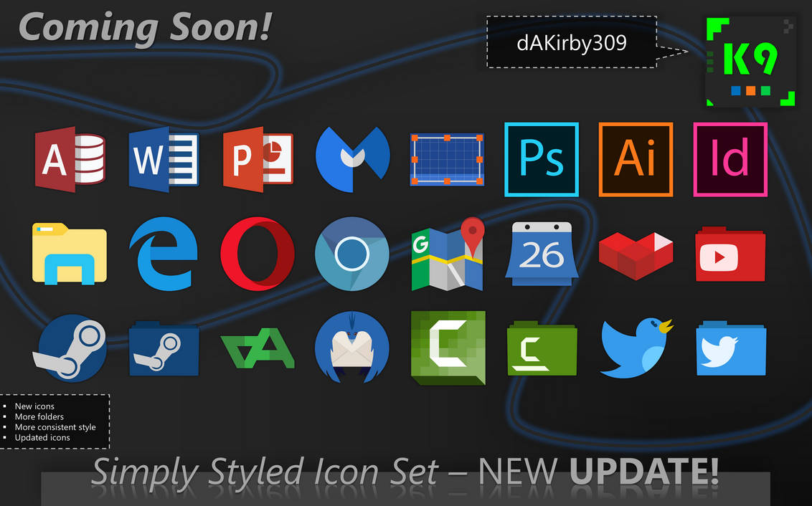This screenshot has height=506, width=812.
Task: Open the Steam folder icon
Action: (164, 348)
